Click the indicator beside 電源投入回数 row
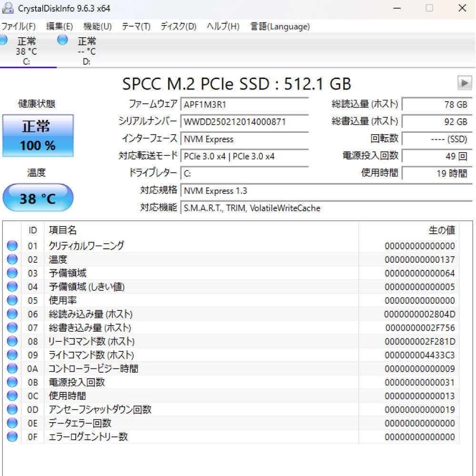476x476 pixels. [x=12, y=382]
